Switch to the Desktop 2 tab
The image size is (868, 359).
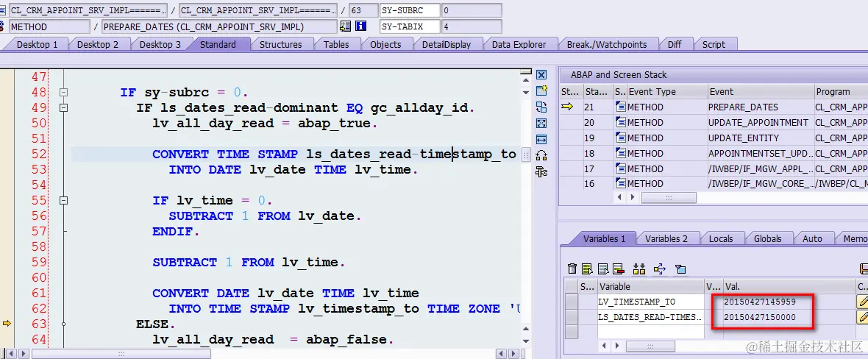97,44
